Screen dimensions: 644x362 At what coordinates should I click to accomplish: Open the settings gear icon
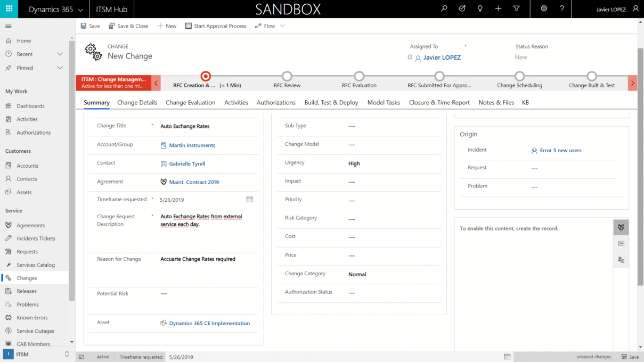point(544,9)
